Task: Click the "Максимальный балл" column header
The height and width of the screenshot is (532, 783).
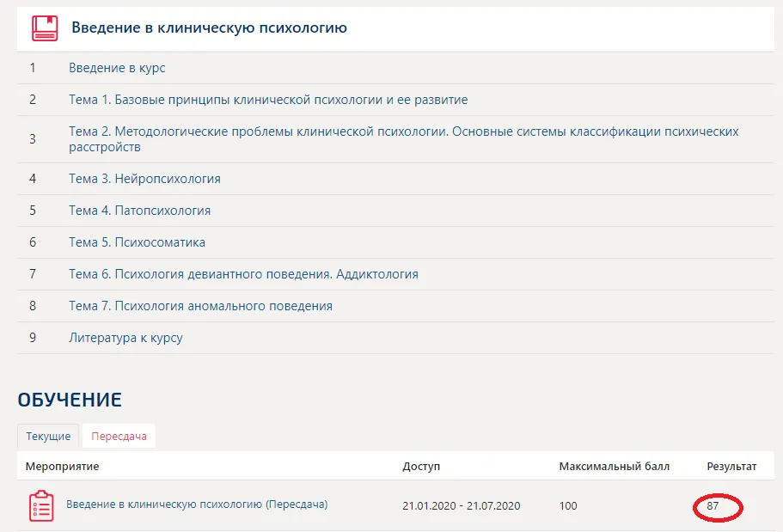Action: 614,466
